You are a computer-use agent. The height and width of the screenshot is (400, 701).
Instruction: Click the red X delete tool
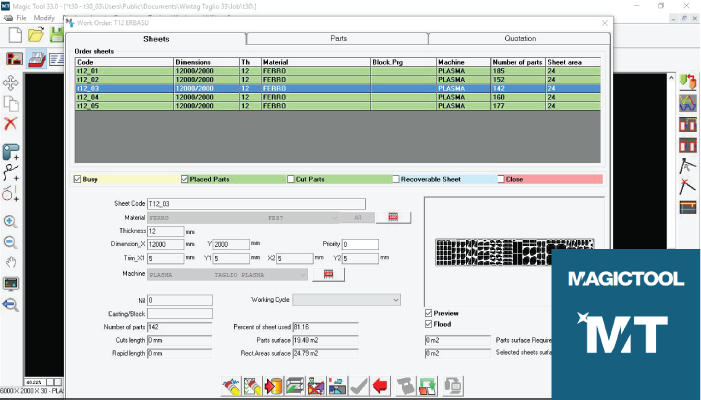click(11, 124)
